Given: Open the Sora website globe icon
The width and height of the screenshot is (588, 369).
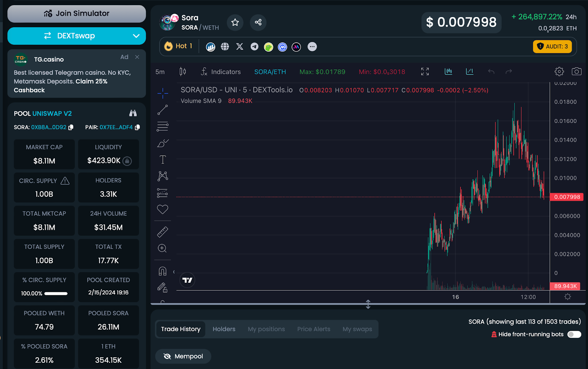Looking at the screenshot, I should (225, 47).
